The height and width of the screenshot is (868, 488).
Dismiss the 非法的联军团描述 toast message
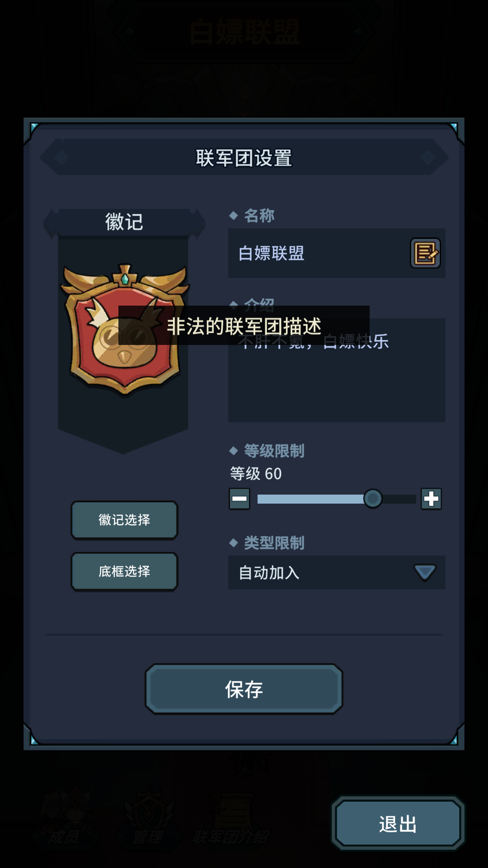coord(244,325)
